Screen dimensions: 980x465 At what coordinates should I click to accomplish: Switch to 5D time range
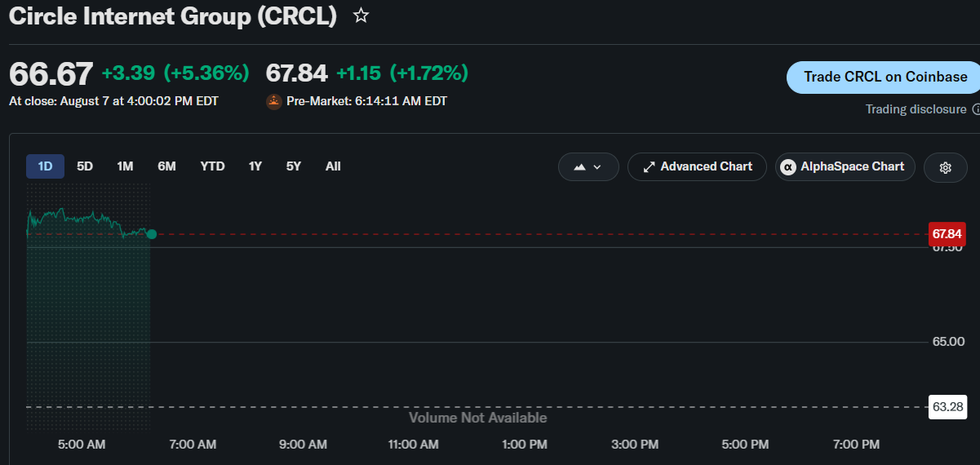coord(85,166)
